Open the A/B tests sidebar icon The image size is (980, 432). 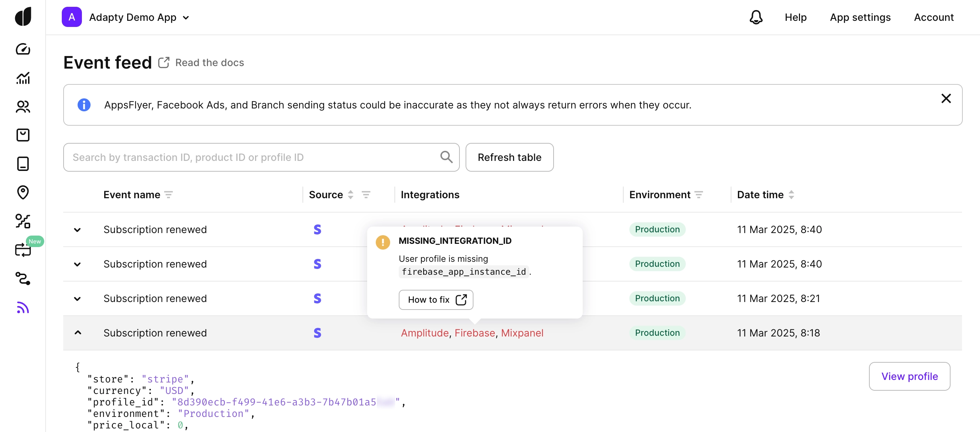click(x=23, y=221)
